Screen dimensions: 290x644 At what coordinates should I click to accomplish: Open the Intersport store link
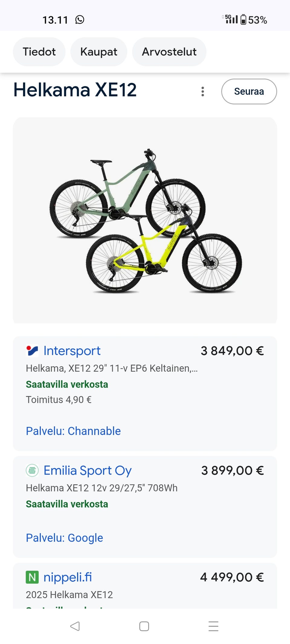[x=72, y=351]
